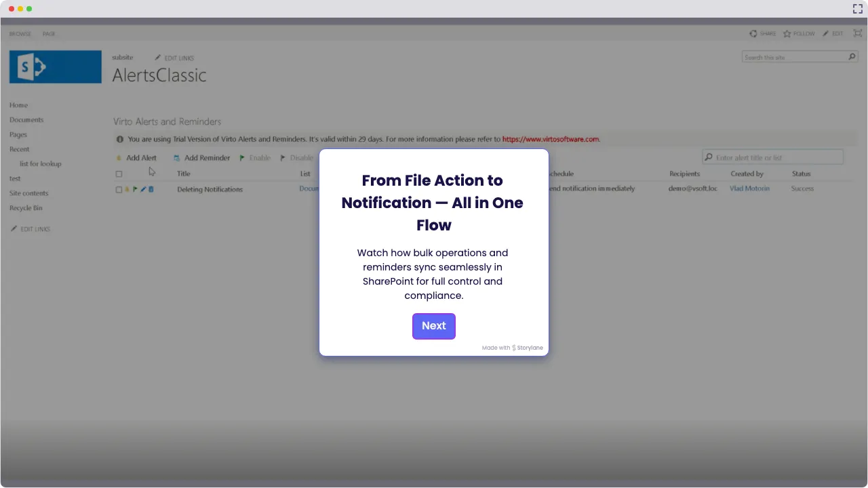Viewport: 868px width, 488px height.
Task: Click the SharePoint logo tile
Action: point(56,66)
